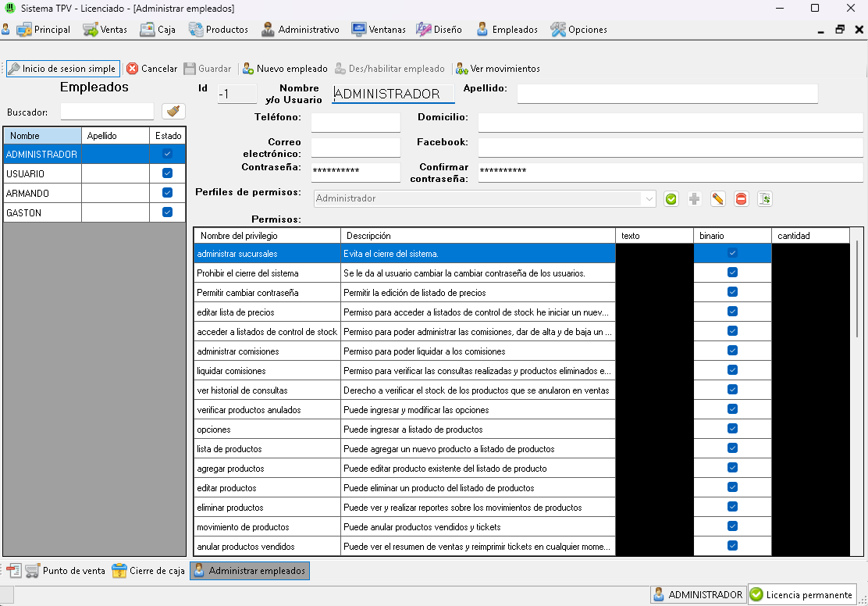868x606 pixels.
Task: Switch to the Punto de venta tab
Action: [65, 571]
